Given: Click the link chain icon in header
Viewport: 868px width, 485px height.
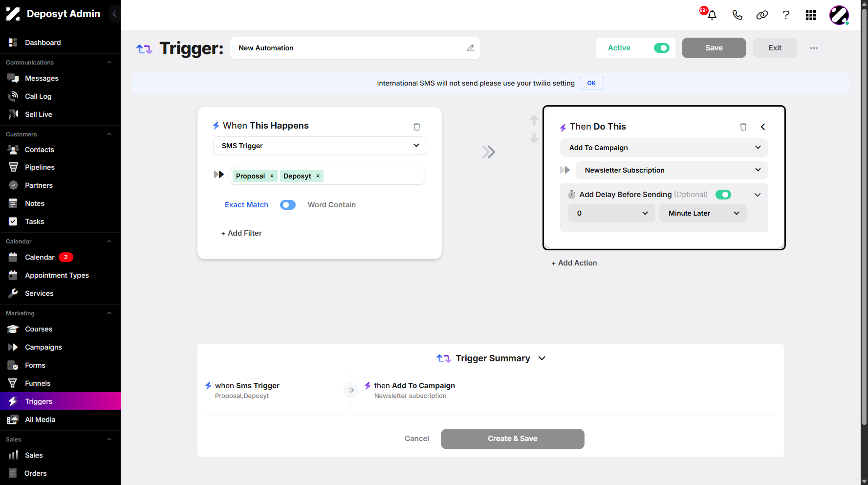Looking at the screenshot, I should click(x=762, y=15).
